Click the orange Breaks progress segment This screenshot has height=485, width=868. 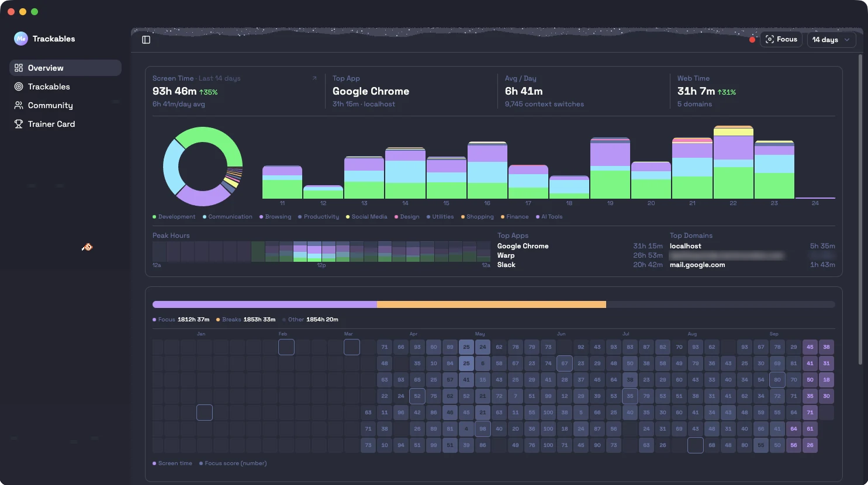(x=492, y=304)
